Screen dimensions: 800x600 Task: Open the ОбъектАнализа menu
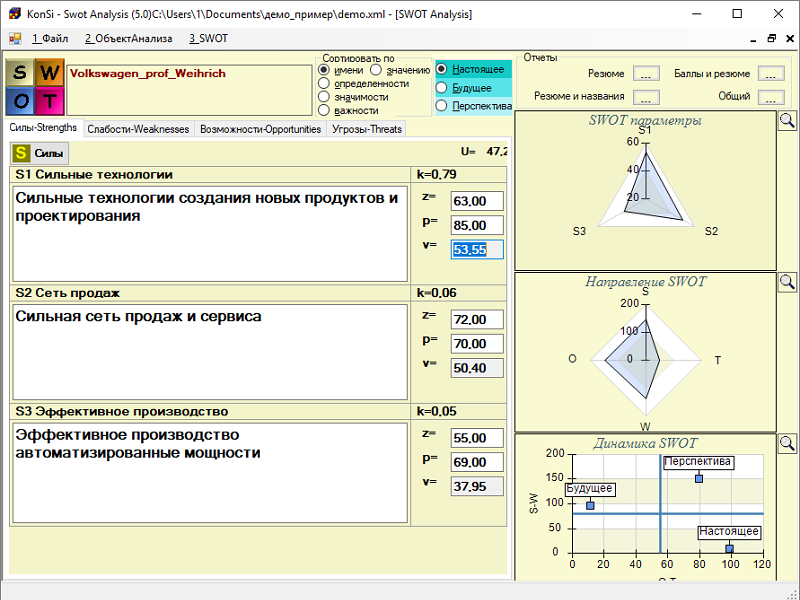[x=128, y=38]
